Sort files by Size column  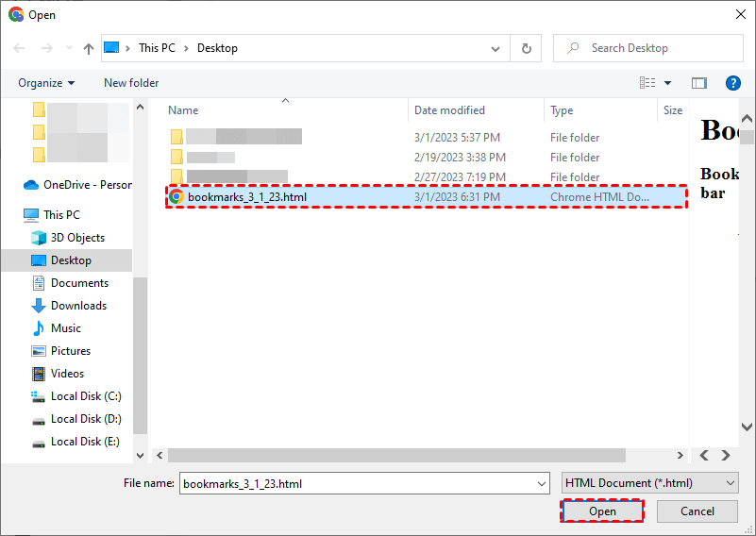pos(673,110)
